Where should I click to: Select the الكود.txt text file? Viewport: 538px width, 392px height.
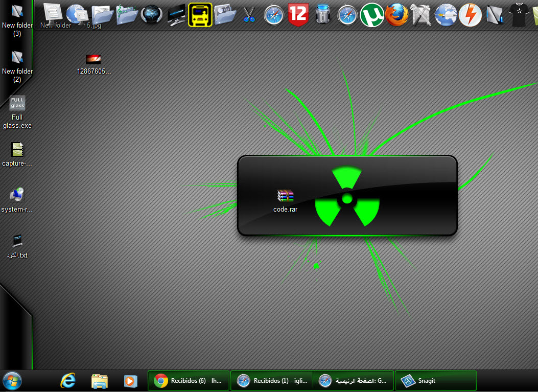coord(17,246)
